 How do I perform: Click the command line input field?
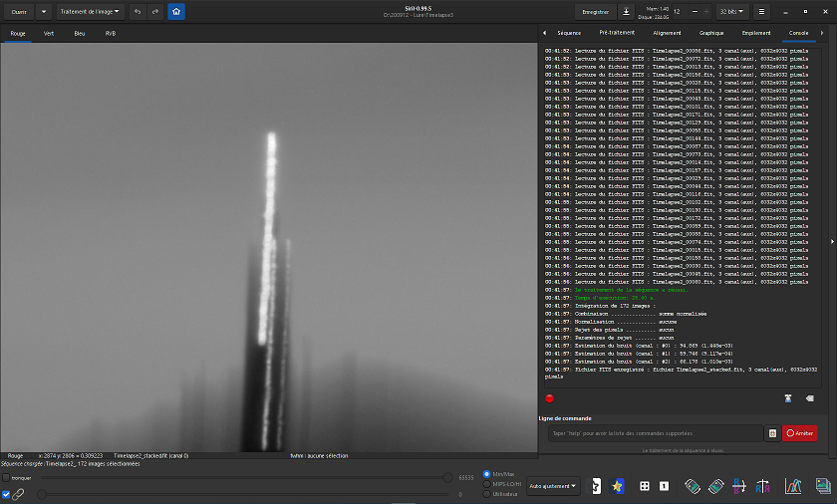pyautogui.click(x=656, y=433)
